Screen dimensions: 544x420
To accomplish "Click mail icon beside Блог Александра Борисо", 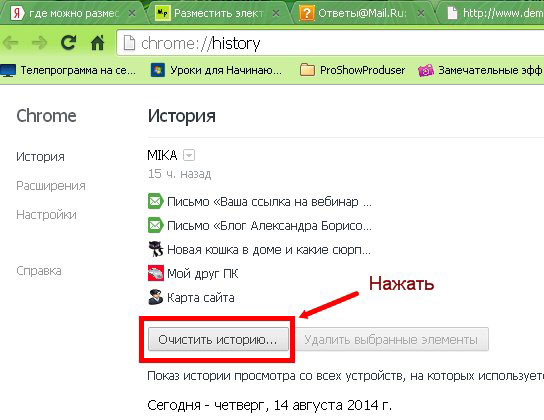I will point(155,225).
